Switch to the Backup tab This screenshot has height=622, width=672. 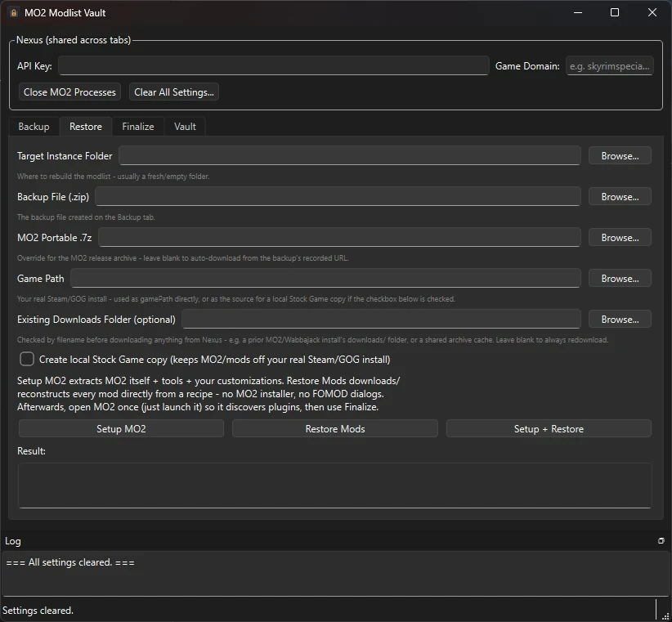point(34,127)
